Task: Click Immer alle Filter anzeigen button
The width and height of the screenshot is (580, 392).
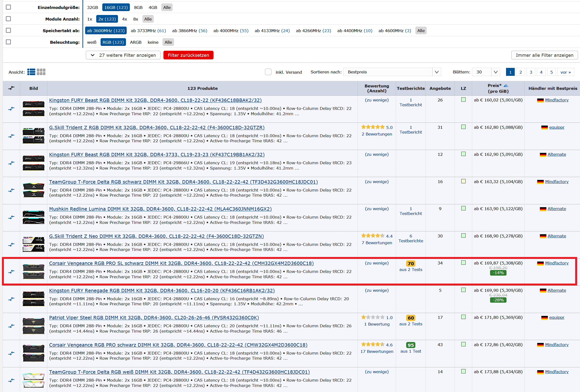Action: (x=544, y=55)
